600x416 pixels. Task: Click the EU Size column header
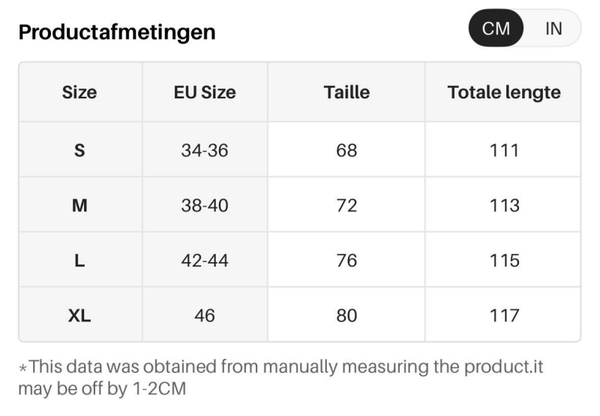[x=205, y=92]
